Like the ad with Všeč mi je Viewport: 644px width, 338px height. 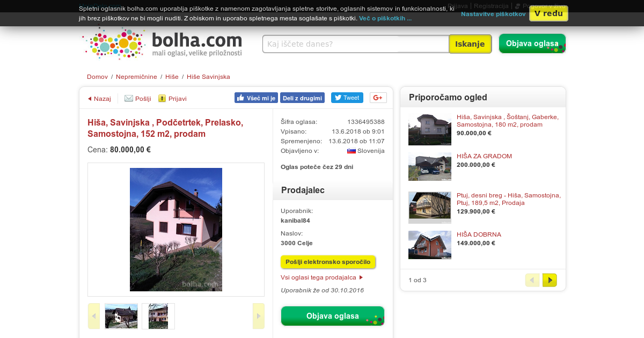(256, 98)
